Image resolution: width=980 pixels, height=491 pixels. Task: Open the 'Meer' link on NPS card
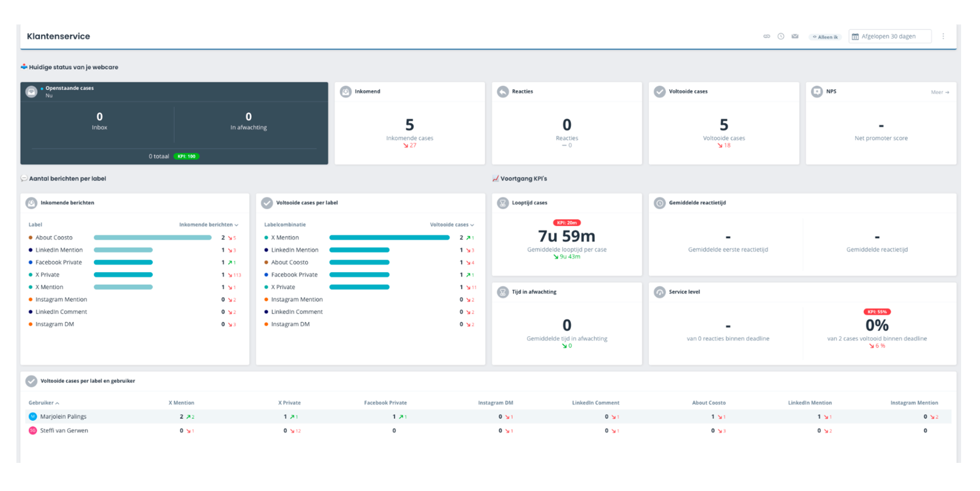[x=940, y=92]
